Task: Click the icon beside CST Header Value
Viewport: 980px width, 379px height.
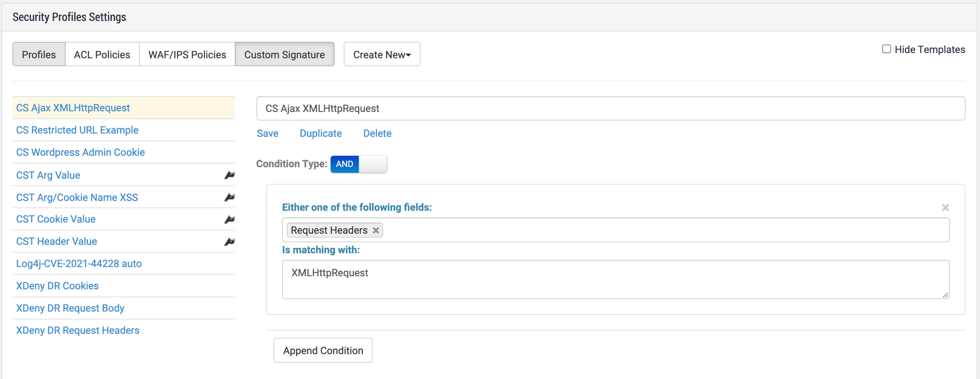Action: (229, 241)
